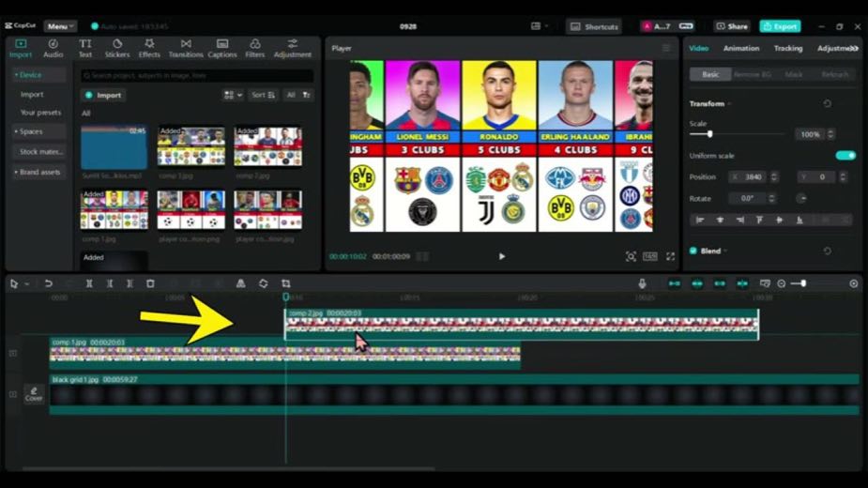This screenshot has width=868, height=488.
Task: Open the Filters panel
Action: tap(254, 48)
